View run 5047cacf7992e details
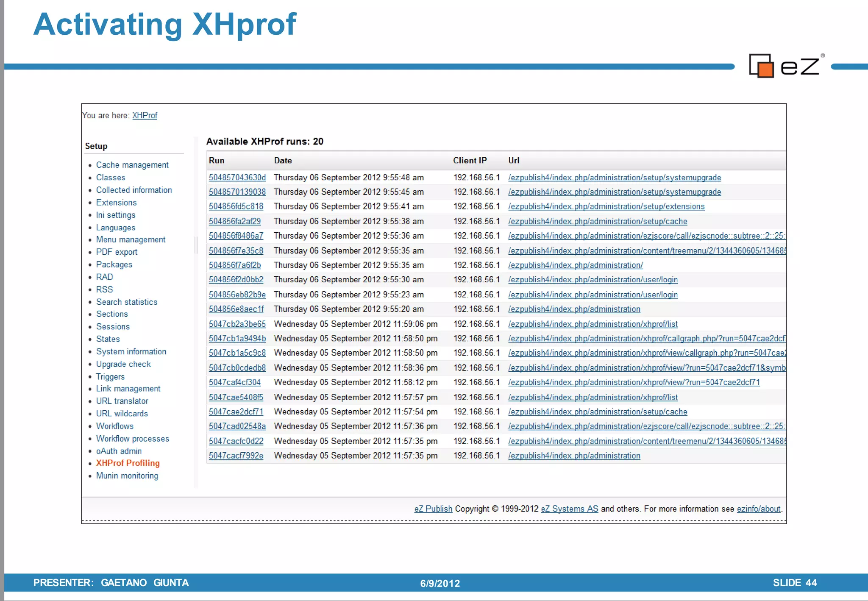The width and height of the screenshot is (868, 601). (236, 456)
